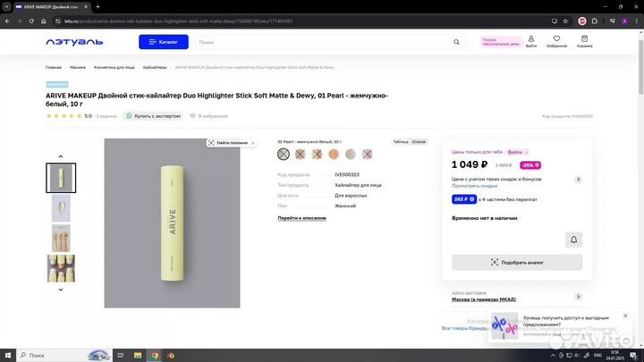Select second crossed-out brown shade swatch
Image resolution: width=644 pixels, height=362 pixels.
coord(301,154)
